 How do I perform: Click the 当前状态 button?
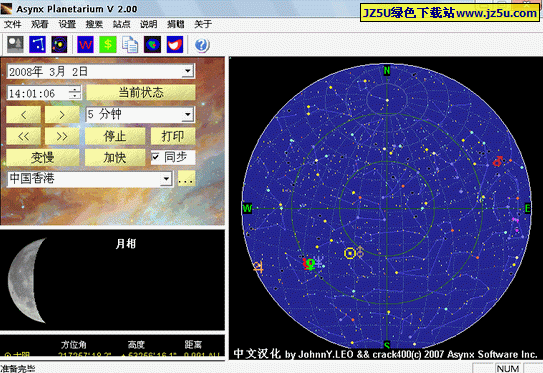coord(141,92)
